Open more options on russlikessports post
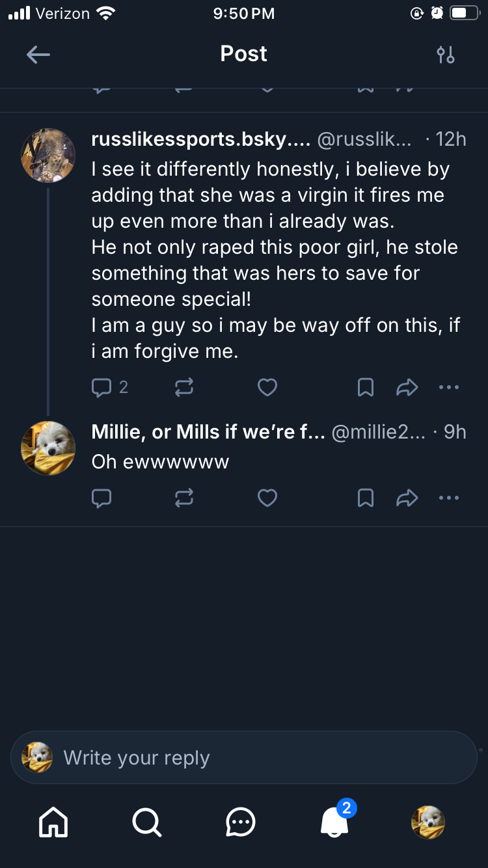488x868 pixels. tap(449, 388)
